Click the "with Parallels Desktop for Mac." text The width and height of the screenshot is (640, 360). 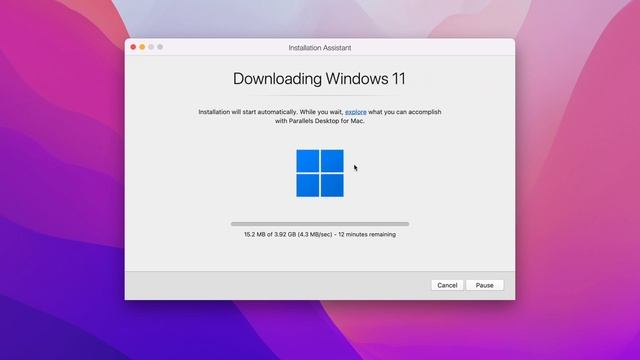point(320,121)
